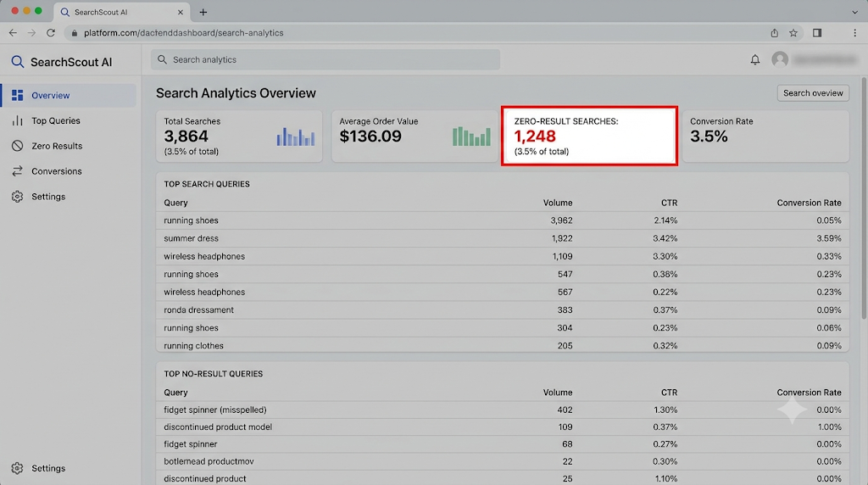Click the fidget spinner (misspelled) query
The image size is (868, 485).
tap(214, 410)
